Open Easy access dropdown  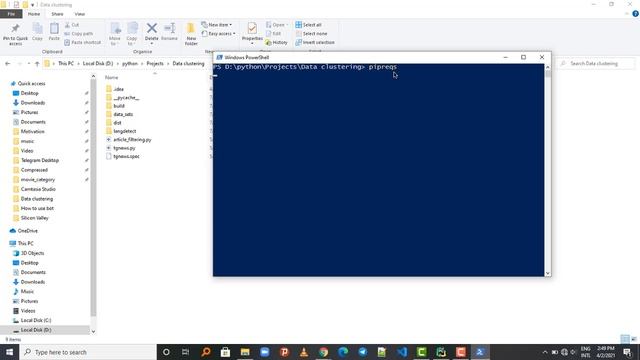coord(218,33)
